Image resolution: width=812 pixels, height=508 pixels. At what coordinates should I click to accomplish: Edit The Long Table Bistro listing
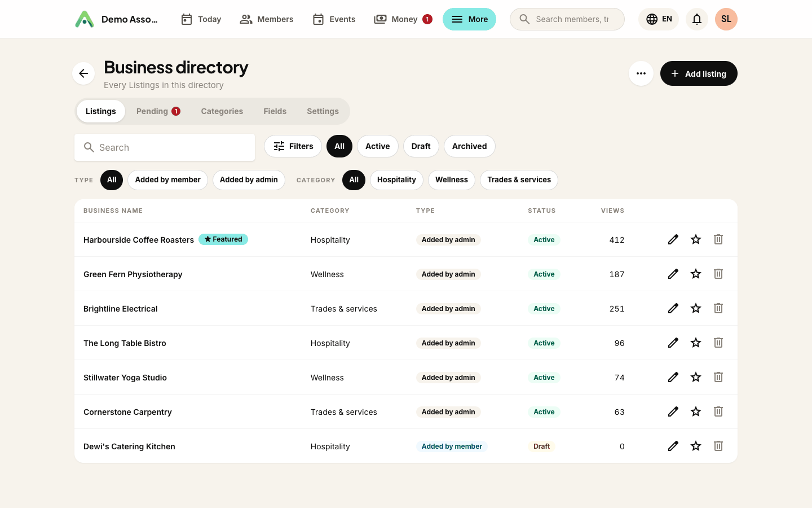673,343
